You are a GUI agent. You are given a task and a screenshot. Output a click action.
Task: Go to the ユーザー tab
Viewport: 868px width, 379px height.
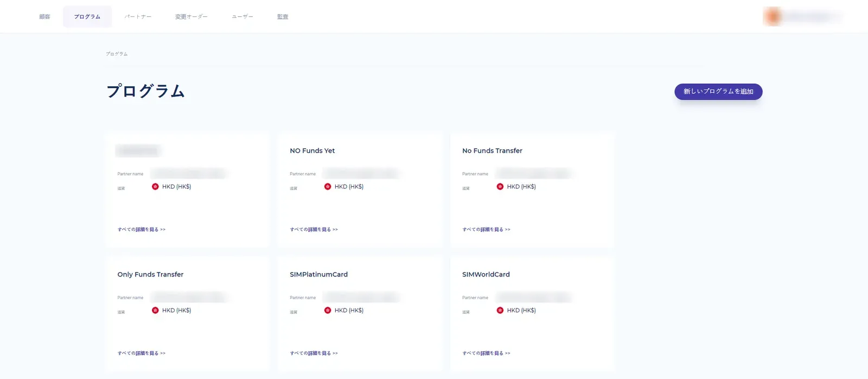242,17
